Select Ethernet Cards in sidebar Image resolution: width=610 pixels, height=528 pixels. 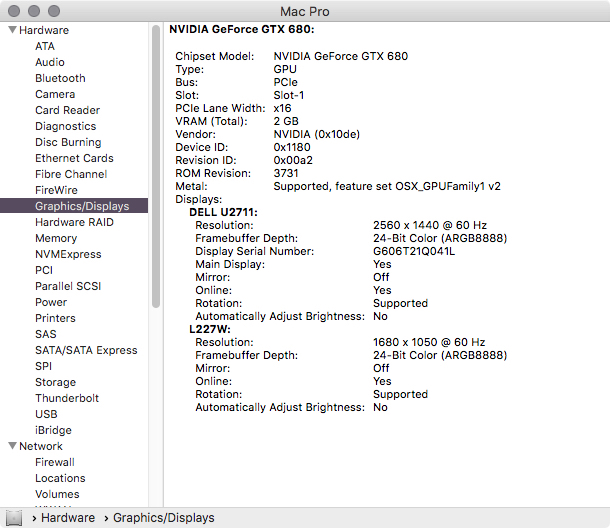click(74, 158)
